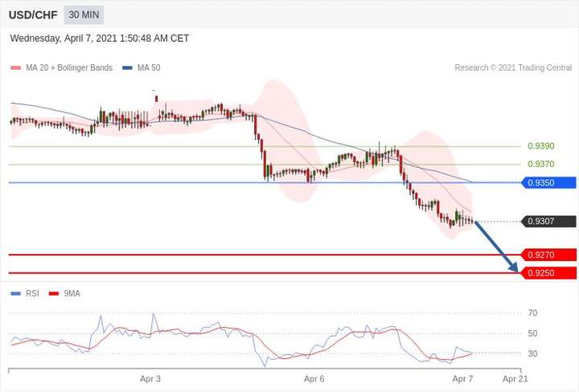Click the 0.9390 resistance level label

coord(541,146)
